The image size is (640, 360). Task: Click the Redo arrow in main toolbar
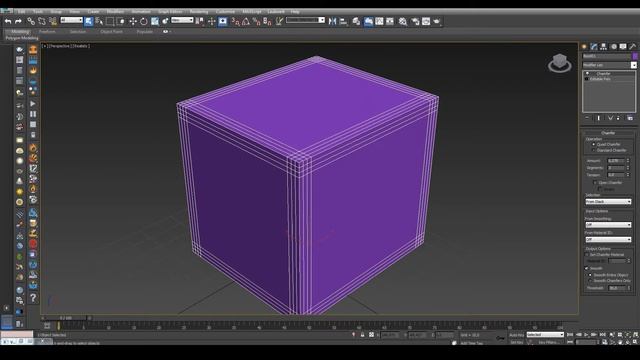(x=18, y=21)
